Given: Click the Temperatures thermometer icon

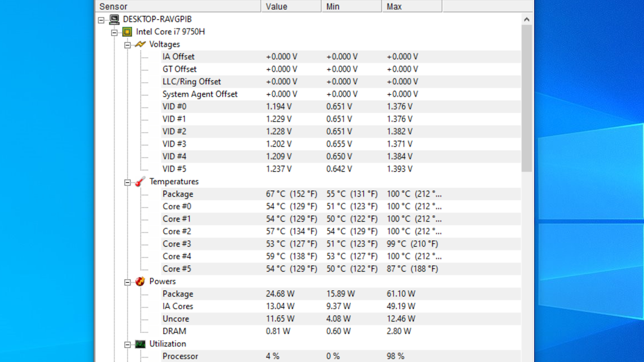Looking at the screenshot, I should (140, 181).
